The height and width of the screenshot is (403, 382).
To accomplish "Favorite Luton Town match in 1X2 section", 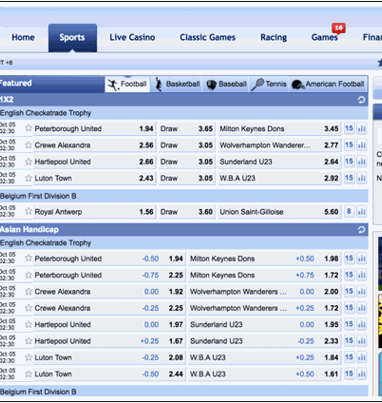I will (x=29, y=178).
